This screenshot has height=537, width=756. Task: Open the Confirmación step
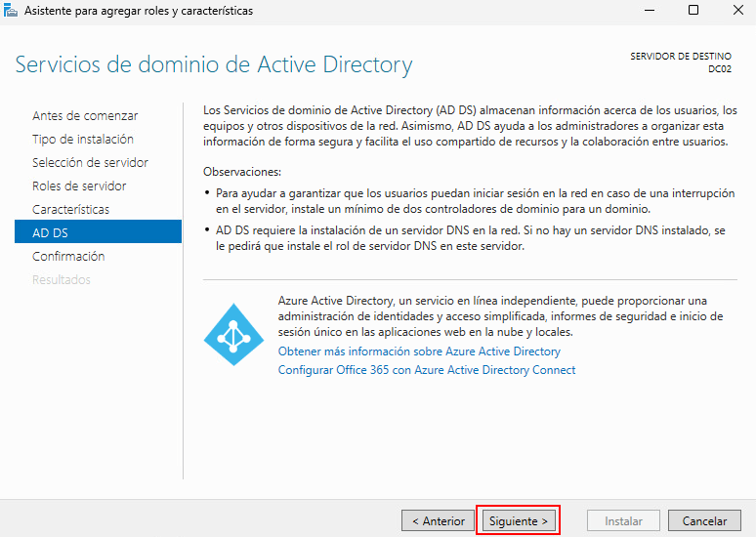[x=68, y=256]
